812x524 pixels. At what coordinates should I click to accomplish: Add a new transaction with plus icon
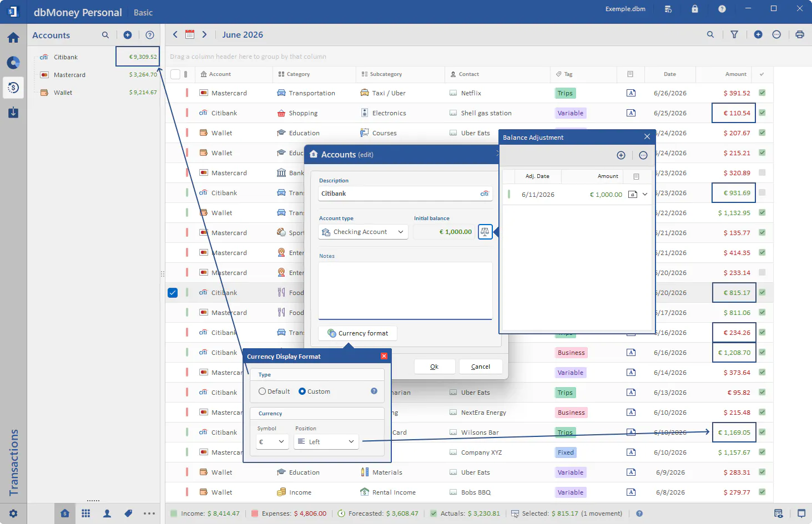tap(758, 34)
